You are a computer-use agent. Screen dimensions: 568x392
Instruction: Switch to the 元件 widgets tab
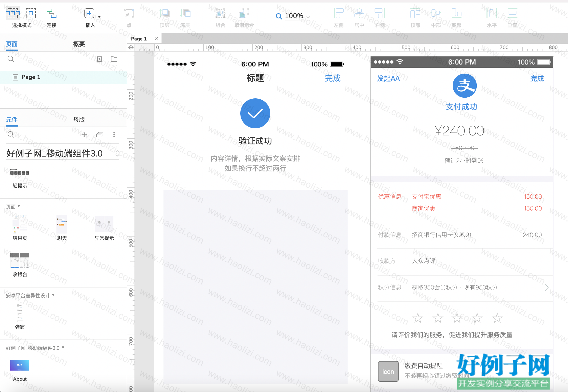point(12,120)
